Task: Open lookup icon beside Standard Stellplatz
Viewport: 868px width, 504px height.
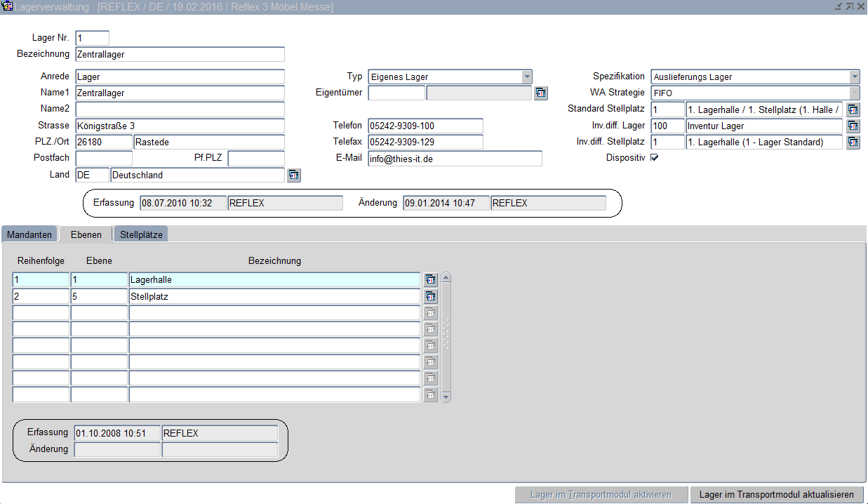Action: 853,110
